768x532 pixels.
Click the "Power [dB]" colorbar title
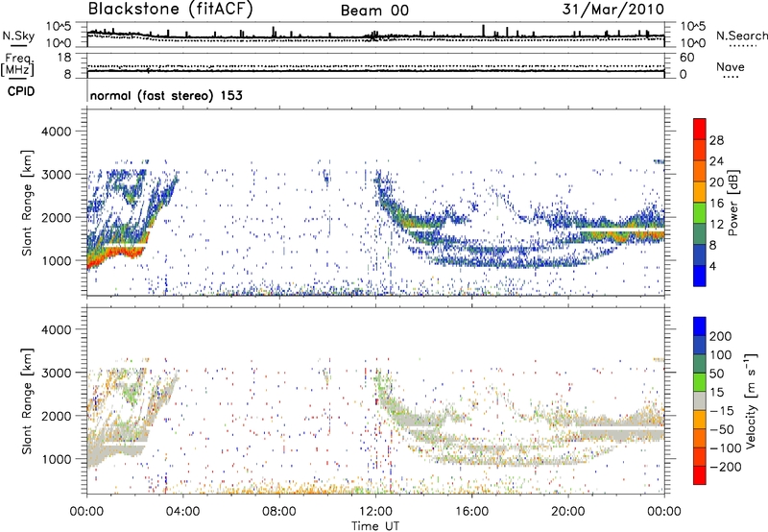point(733,203)
